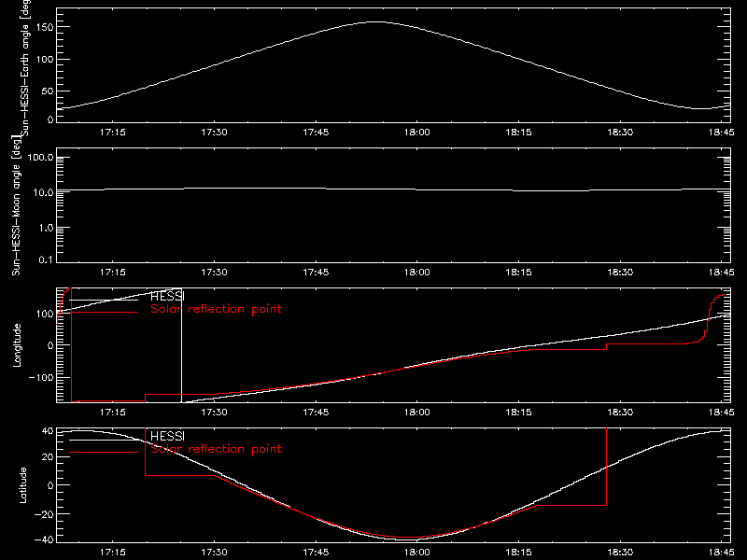
Task: Click HESSI legend text in Longitude plot
Action: [167, 297]
